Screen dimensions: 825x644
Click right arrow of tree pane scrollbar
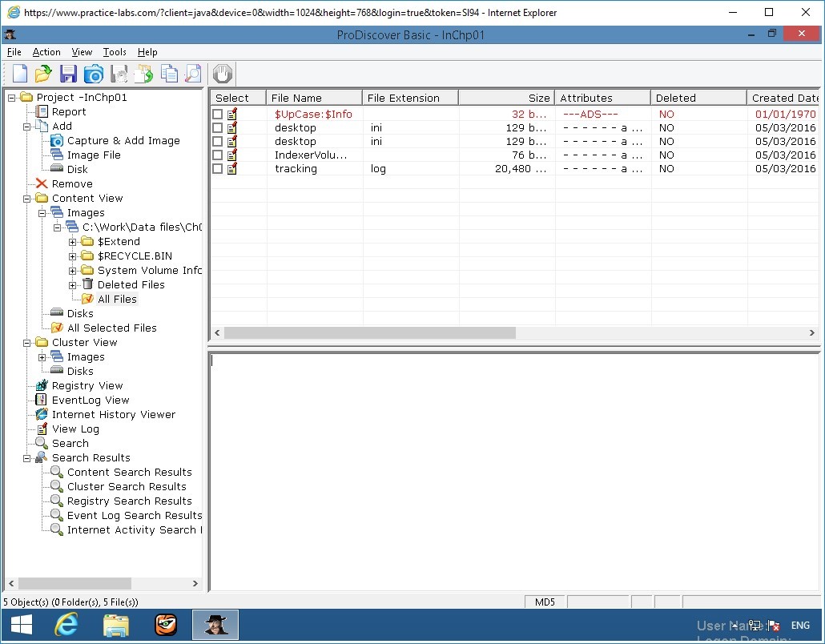point(195,583)
